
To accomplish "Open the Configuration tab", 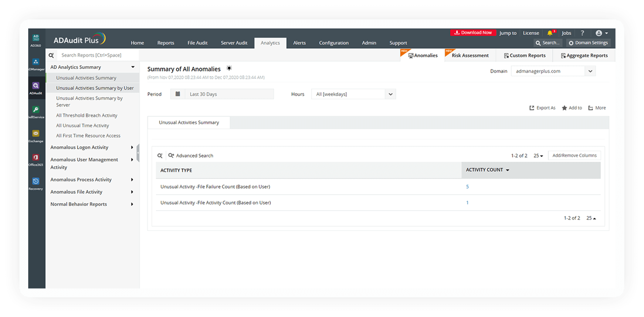I will (x=334, y=43).
